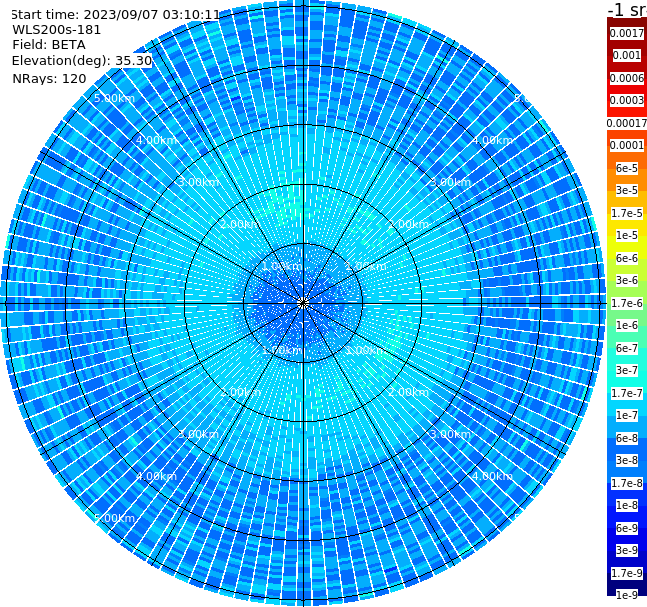Image resolution: width=647 pixels, height=607 pixels.
Task: Click the 0.001 colorbar label
Action: click(x=627, y=55)
